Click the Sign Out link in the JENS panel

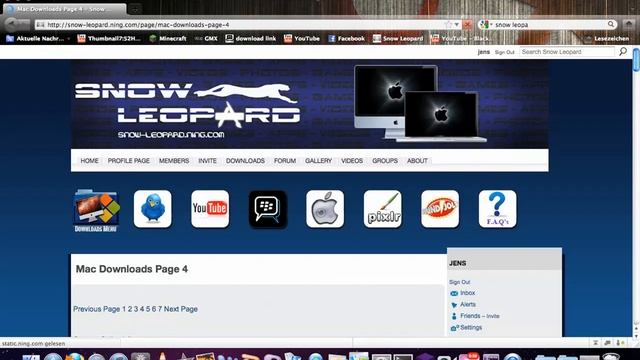pyautogui.click(x=460, y=282)
